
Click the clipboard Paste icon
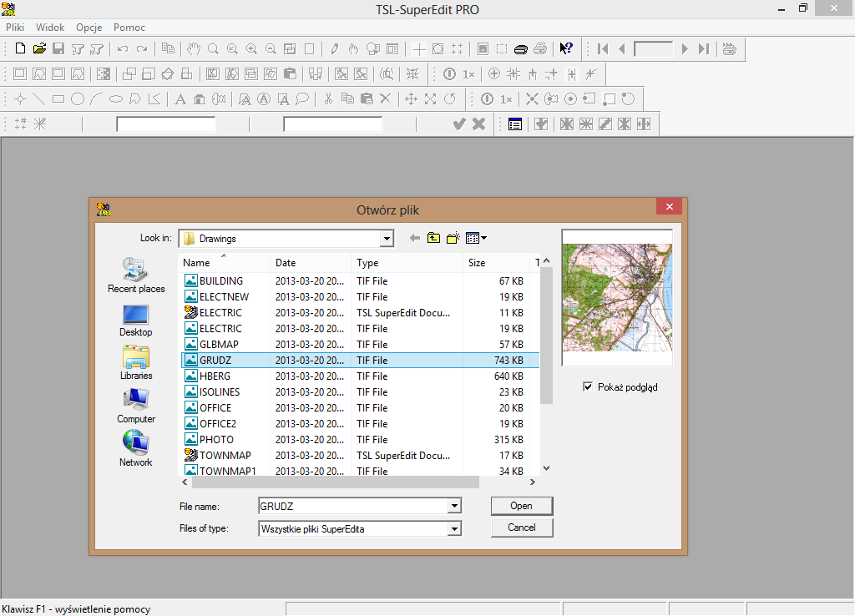(x=367, y=98)
